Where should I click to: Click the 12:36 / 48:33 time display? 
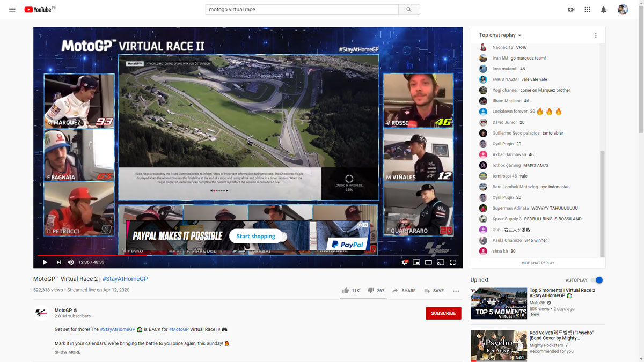[91, 262]
